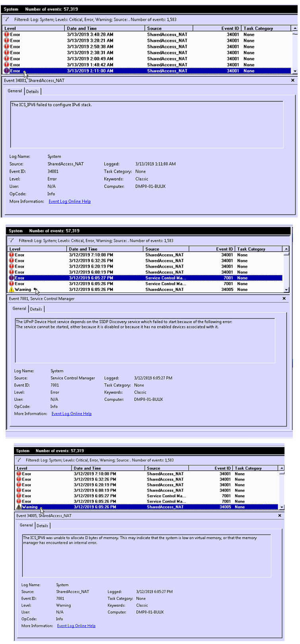Screen dimensions: 300x644
Task: Switch to Details tab in the Event 7001 pane
Action: [36, 309]
